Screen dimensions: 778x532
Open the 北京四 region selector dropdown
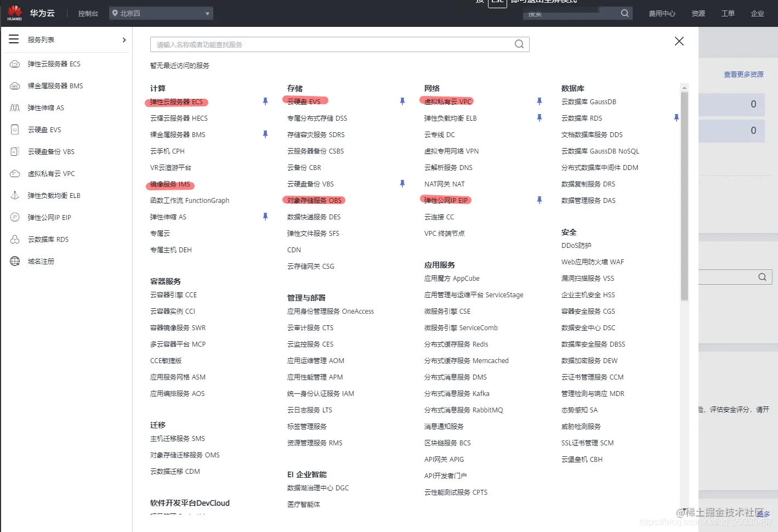[161, 13]
